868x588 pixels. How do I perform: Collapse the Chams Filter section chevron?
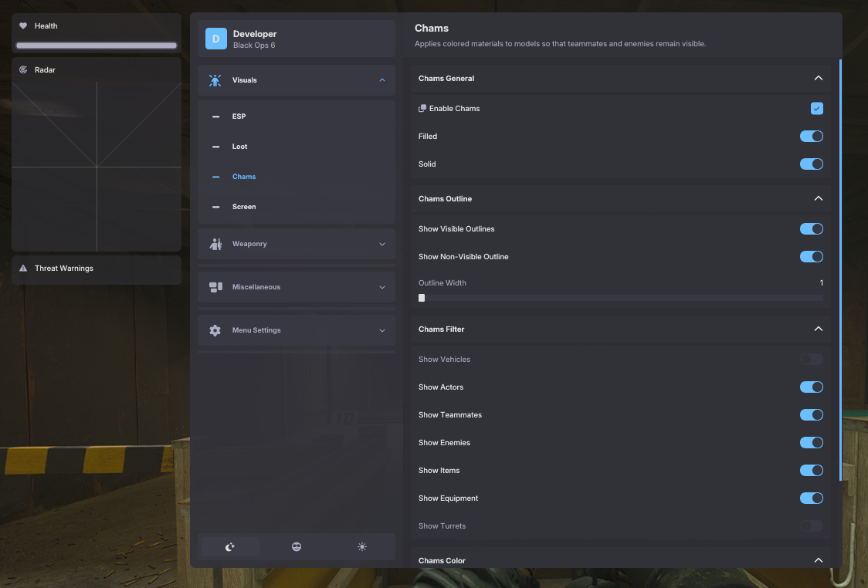click(819, 329)
